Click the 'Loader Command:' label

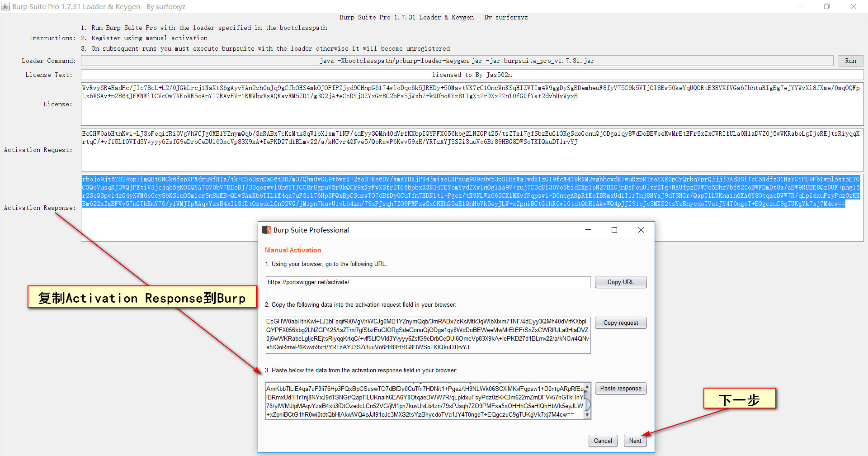click(49, 61)
